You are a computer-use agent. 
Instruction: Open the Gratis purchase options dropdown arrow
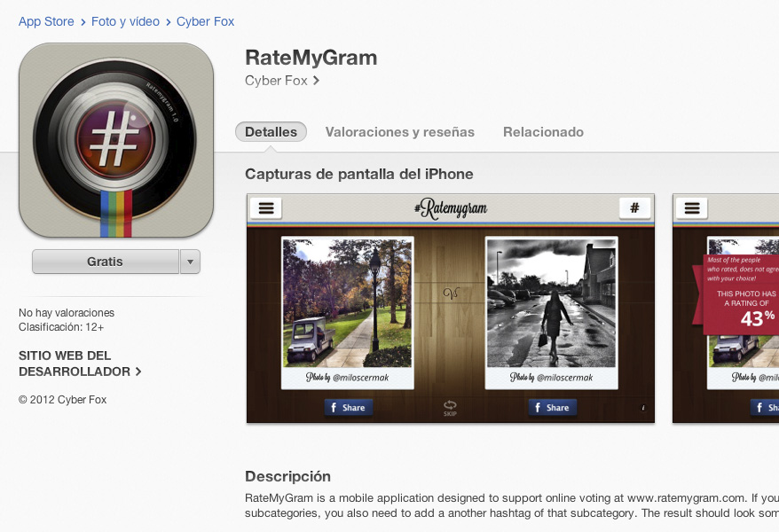pos(190,261)
